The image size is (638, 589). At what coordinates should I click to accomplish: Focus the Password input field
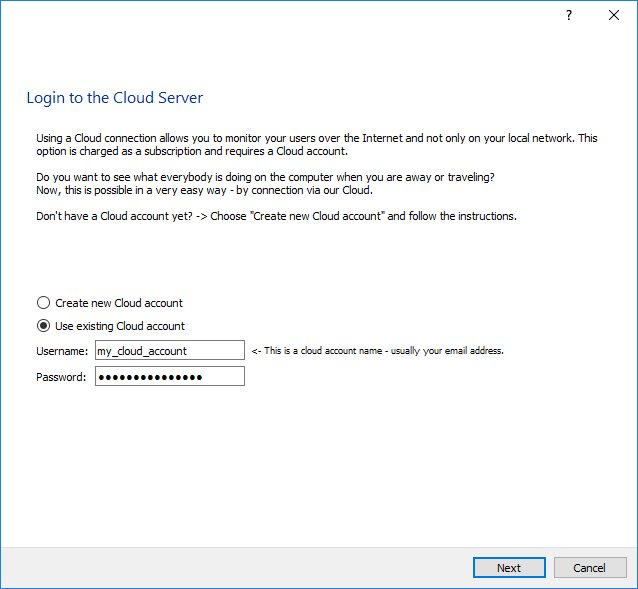point(169,376)
